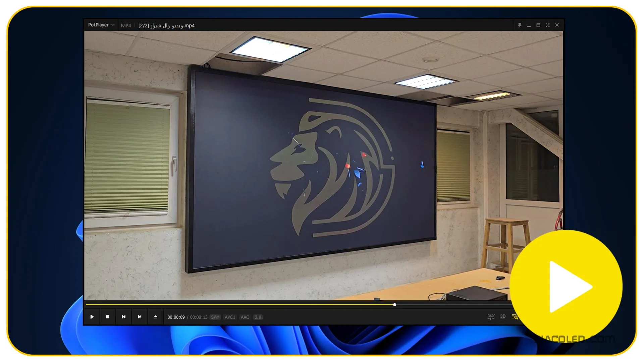This screenshot has width=644, height=362.
Task: Stop playback with the Stop button
Action: (x=108, y=317)
